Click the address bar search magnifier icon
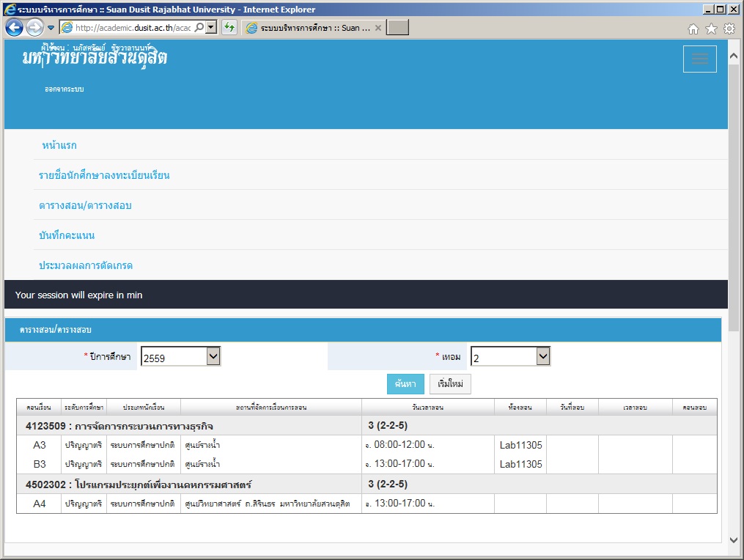 point(199,28)
